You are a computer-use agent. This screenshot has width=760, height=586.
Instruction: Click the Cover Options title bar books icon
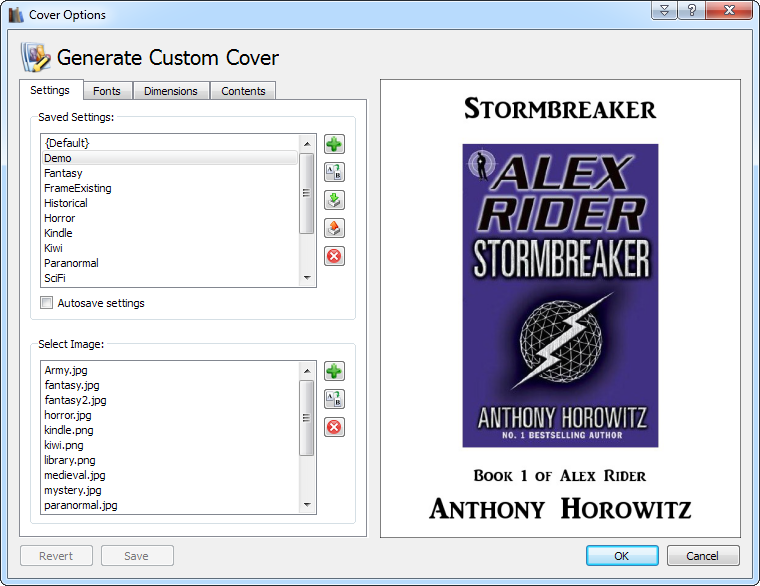coord(16,15)
